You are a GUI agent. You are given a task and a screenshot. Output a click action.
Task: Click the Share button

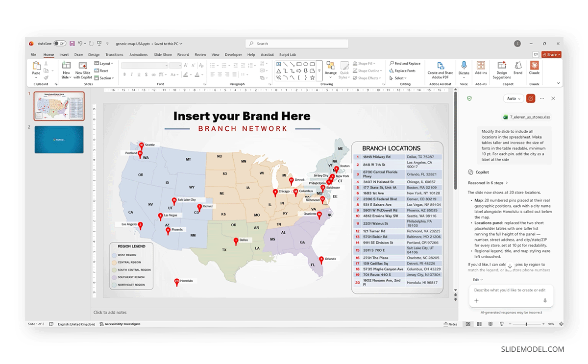tap(551, 55)
